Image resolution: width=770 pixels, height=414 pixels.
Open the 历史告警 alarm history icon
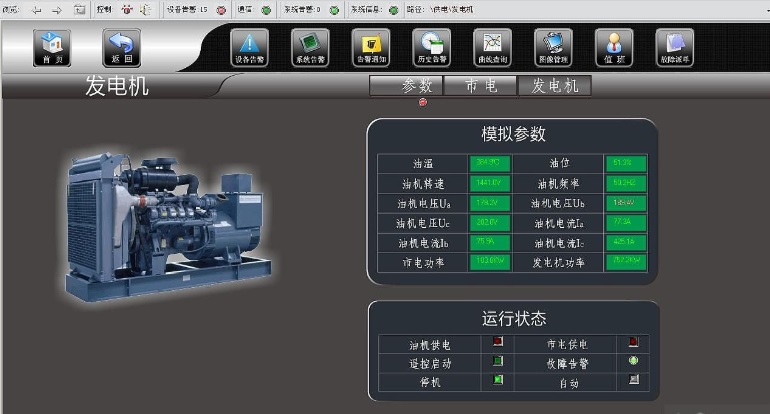(431, 45)
